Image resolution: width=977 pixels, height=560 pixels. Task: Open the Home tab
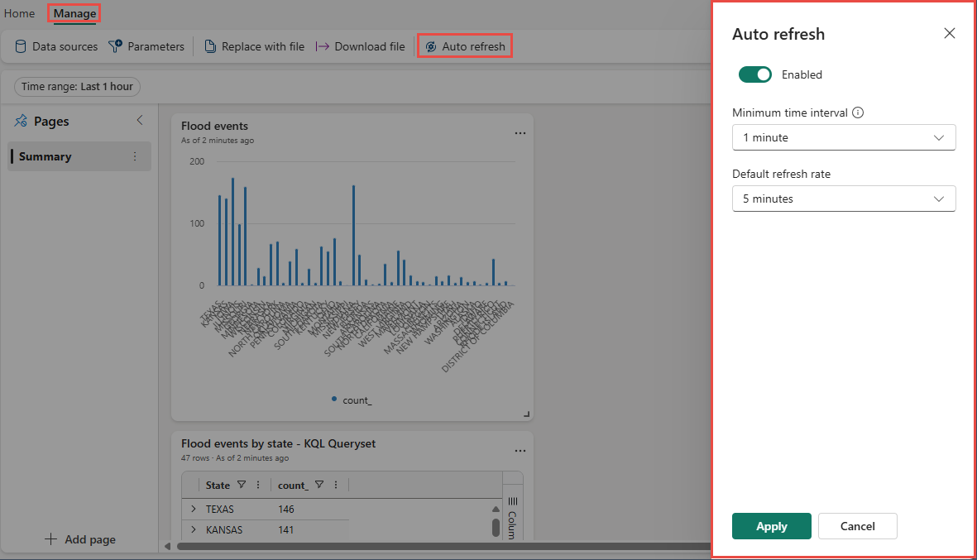pyautogui.click(x=19, y=13)
